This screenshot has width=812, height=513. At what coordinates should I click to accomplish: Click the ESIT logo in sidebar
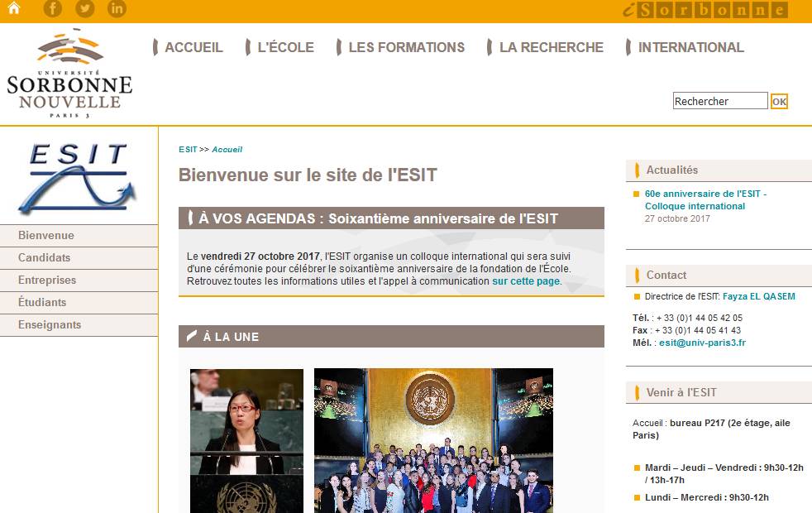click(78, 178)
